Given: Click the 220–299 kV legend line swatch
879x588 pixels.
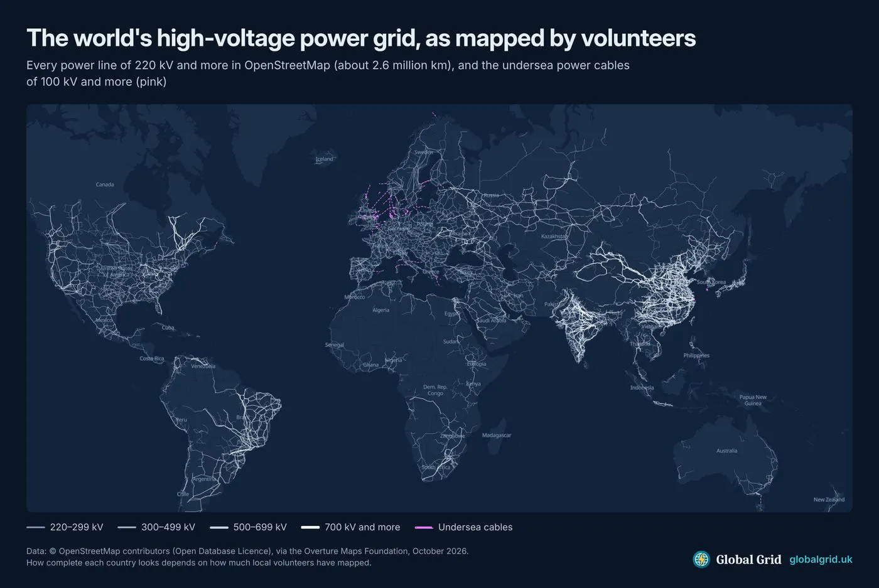Looking at the screenshot, I should coord(36,527).
